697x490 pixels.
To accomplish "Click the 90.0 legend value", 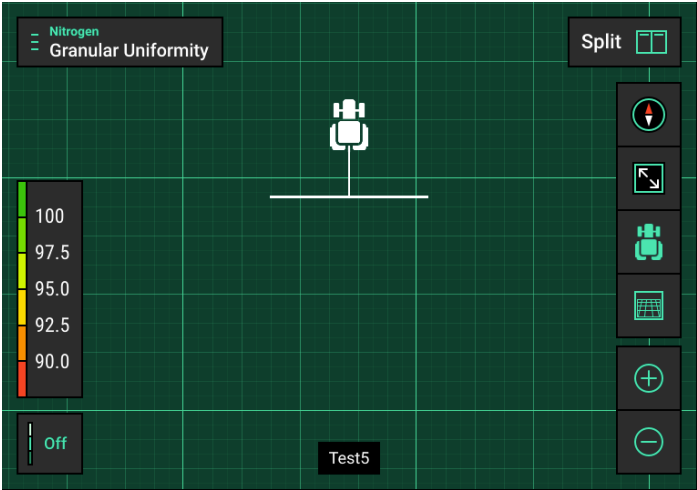I will pyautogui.click(x=52, y=361).
